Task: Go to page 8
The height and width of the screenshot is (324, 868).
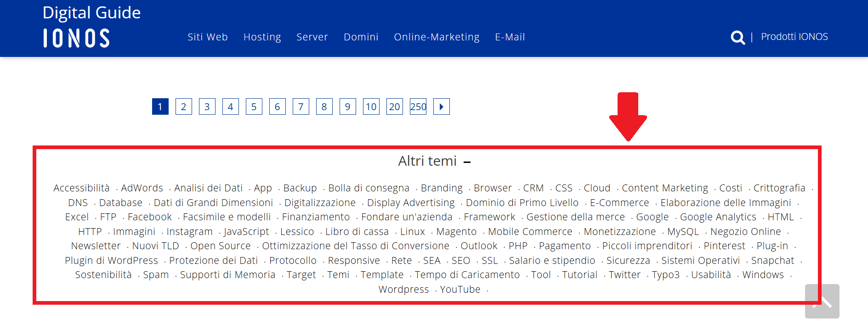Action: (324, 106)
